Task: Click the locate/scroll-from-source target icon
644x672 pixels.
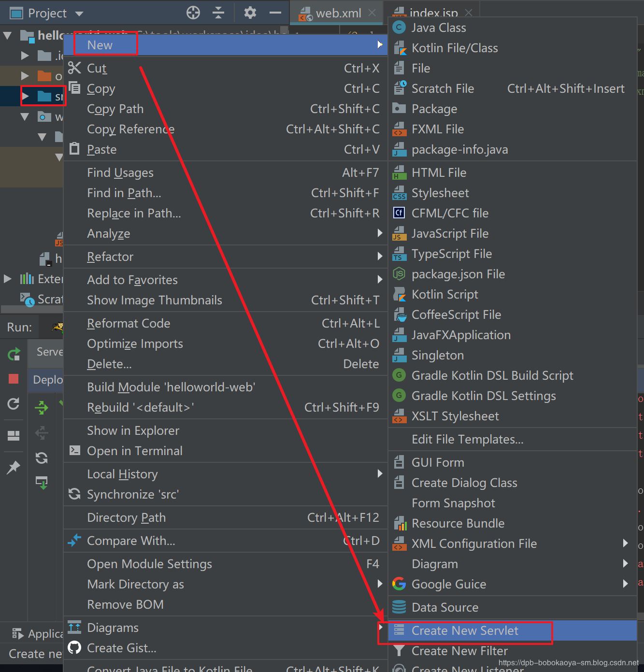Action: pos(193,13)
